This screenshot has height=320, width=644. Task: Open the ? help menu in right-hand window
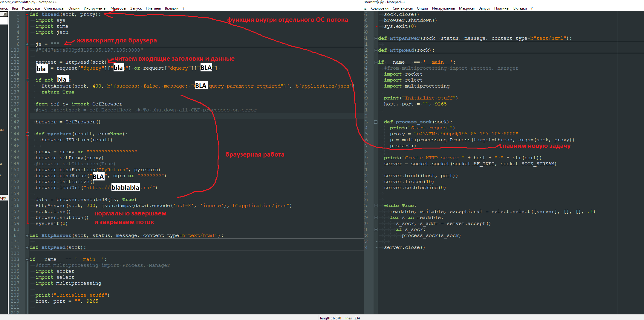click(x=532, y=8)
